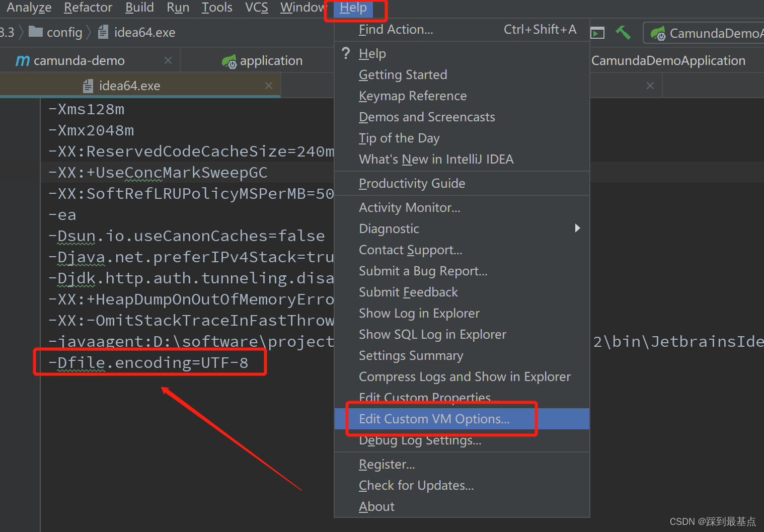This screenshot has height=532, width=764.
Task: Select Contact Support...
Action: pyautogui.click(x=462, y=250)
